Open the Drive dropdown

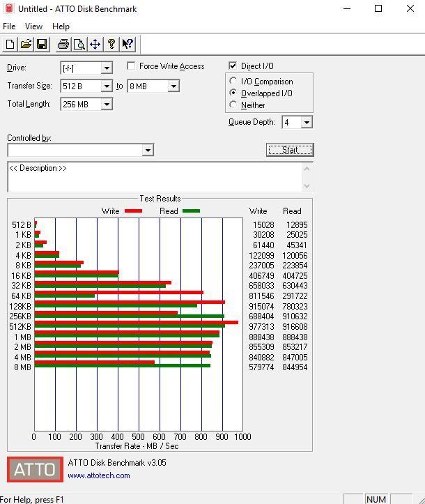(107, 68)
